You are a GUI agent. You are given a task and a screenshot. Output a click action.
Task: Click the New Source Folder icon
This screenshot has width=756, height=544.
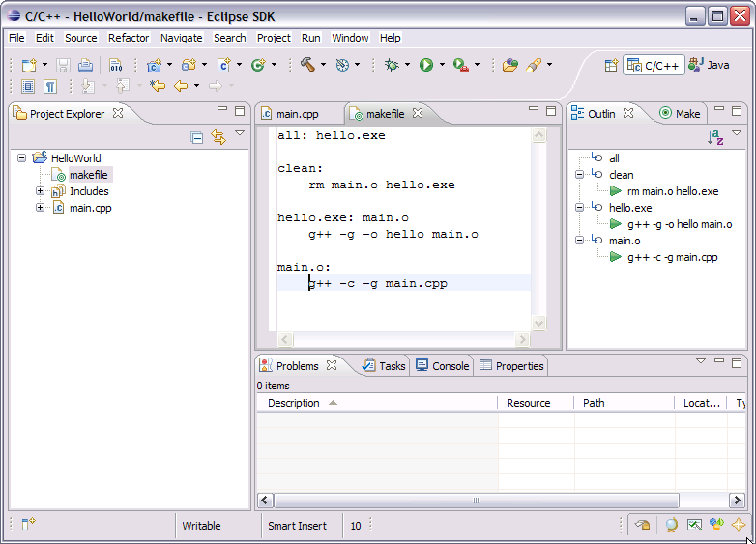[x=189, y=65]
